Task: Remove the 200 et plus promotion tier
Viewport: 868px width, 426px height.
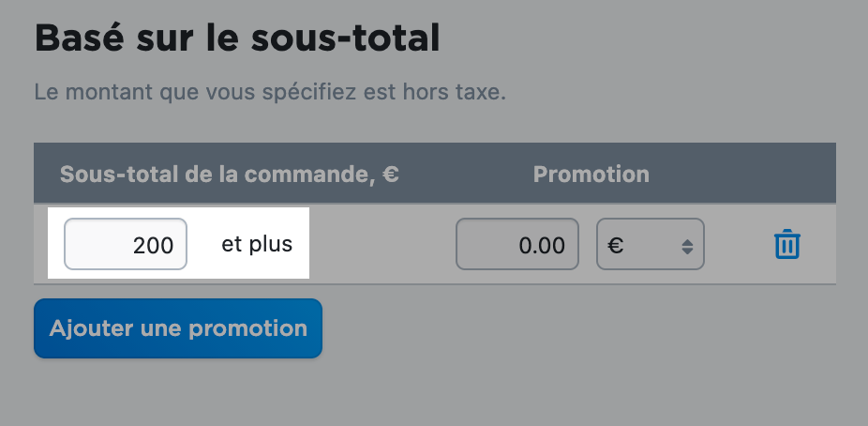Action: click(786, 244)
